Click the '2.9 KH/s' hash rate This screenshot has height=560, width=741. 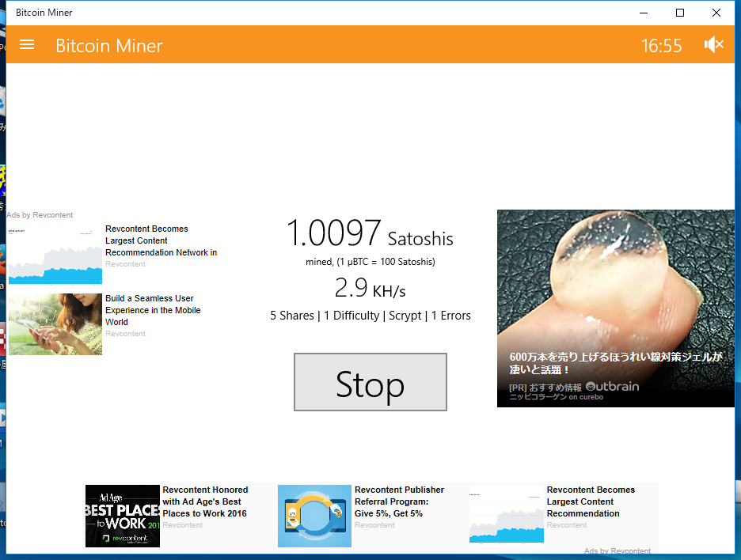point(370,288)
